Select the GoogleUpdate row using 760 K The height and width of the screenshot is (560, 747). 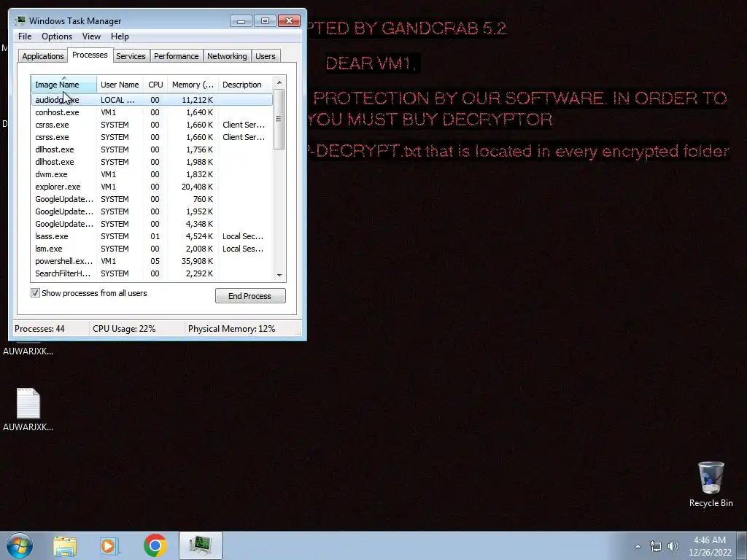click(152, 199)
